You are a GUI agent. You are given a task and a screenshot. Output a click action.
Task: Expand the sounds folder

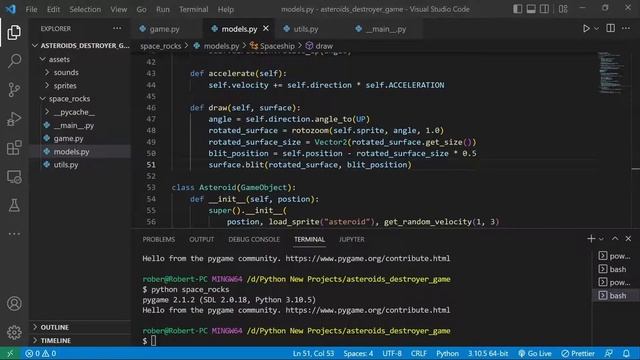[x=80, y=72]
